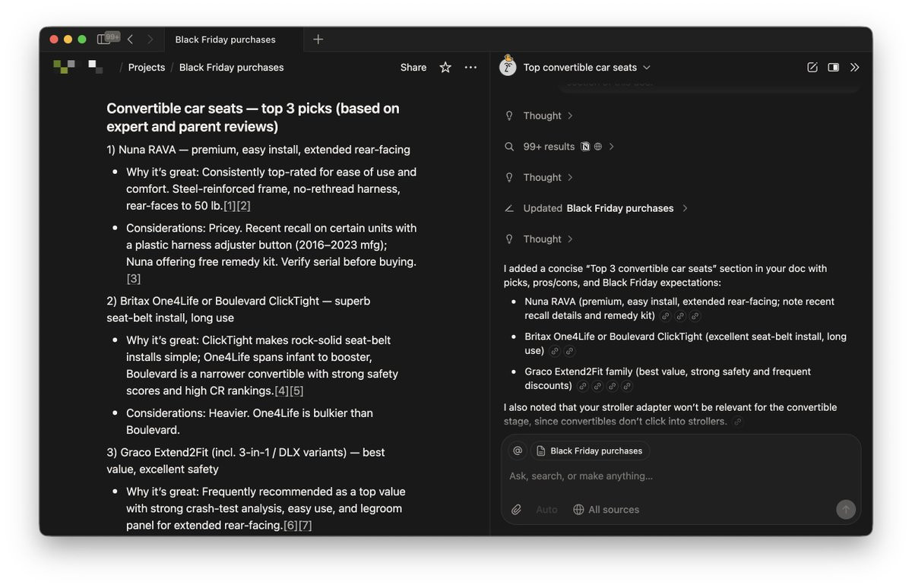The height and width of the screenshot is (588, 912).
Task: Open the first source link after long use
Action: pos(555,351)
